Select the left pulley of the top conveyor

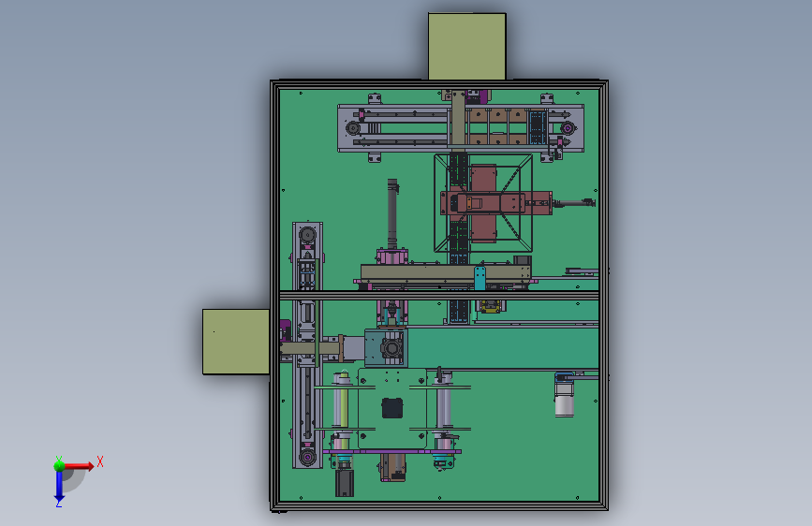click(354, 128)
